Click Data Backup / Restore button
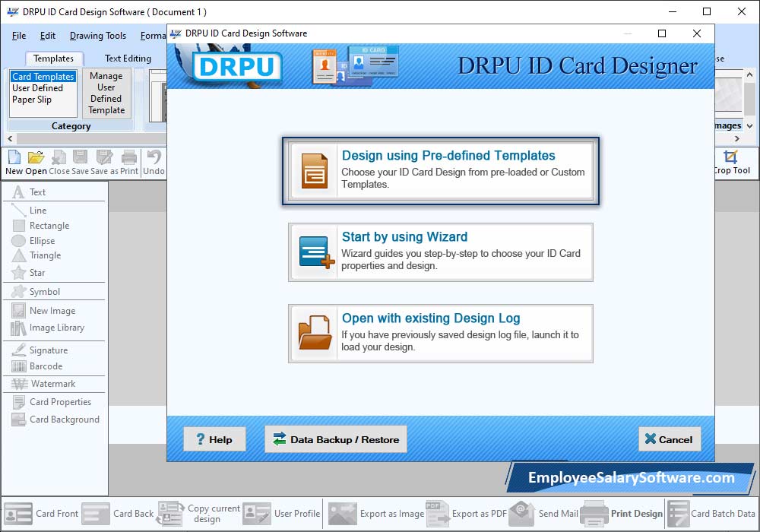Viewport: 760px width, 532px height. (335, 439)
